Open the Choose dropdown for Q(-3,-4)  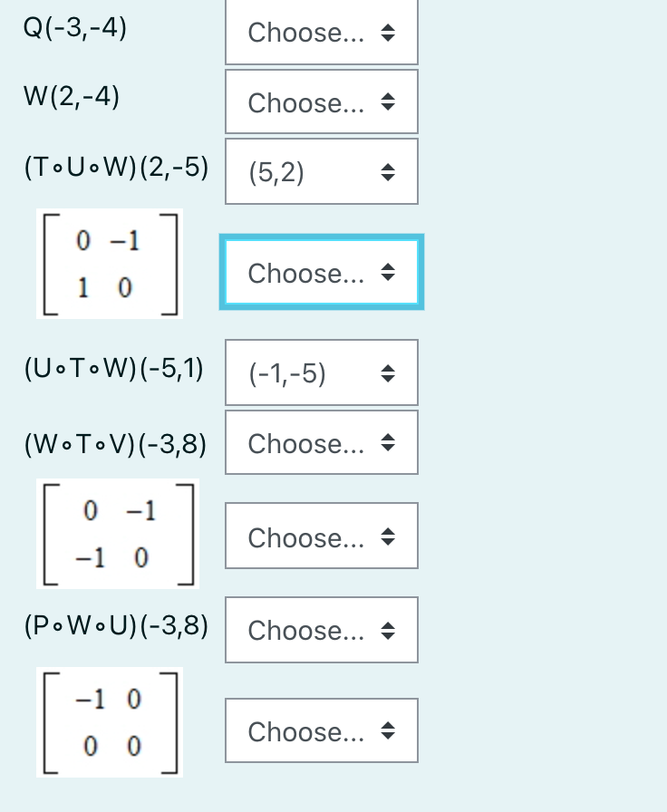pyautogui.click(x=321, y=32)
